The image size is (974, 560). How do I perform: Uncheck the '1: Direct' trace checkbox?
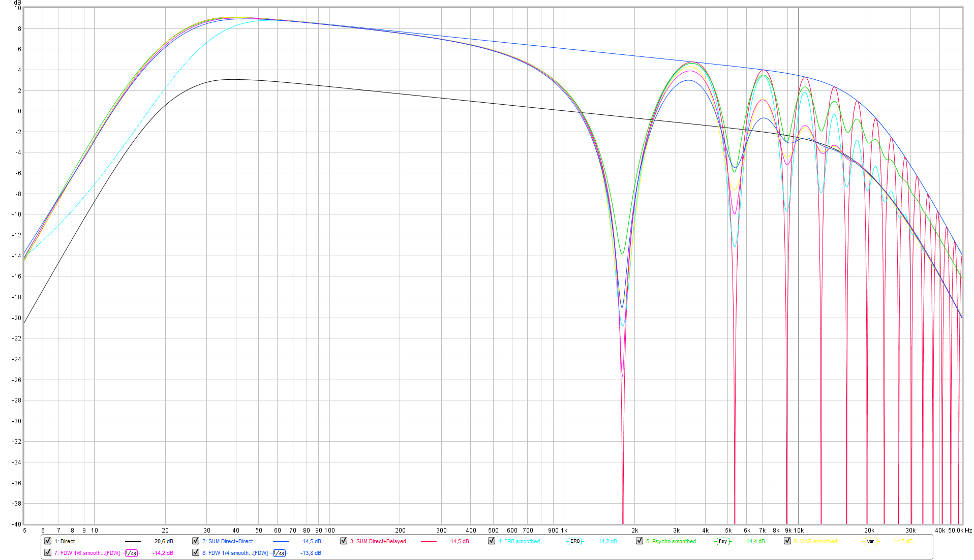coord(48,541)
